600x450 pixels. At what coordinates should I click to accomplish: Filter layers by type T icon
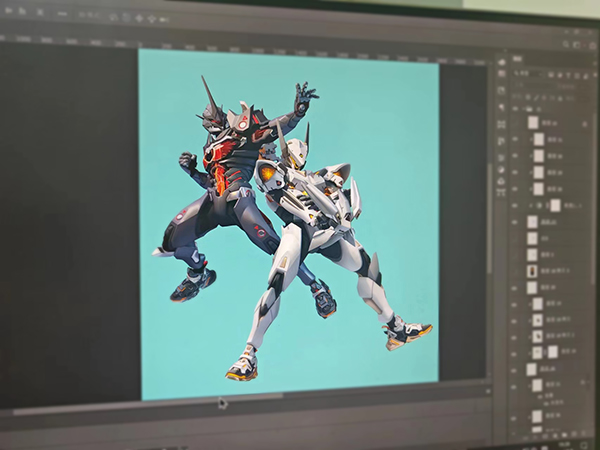tap(568, 76)
